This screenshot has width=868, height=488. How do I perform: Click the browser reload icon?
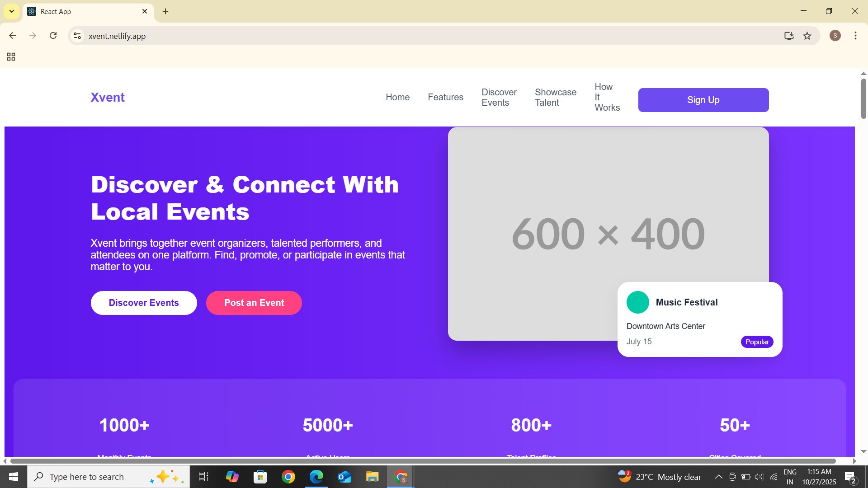53,36
